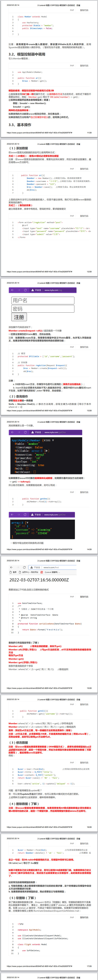Click the 2022-03-02T07:16:56.000000Z timestamp text
The image size is (98, 980).
[x=39, y=580]
